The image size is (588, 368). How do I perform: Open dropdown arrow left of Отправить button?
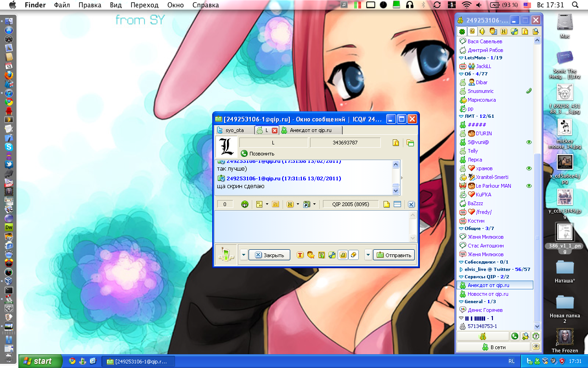click(368, 255)
